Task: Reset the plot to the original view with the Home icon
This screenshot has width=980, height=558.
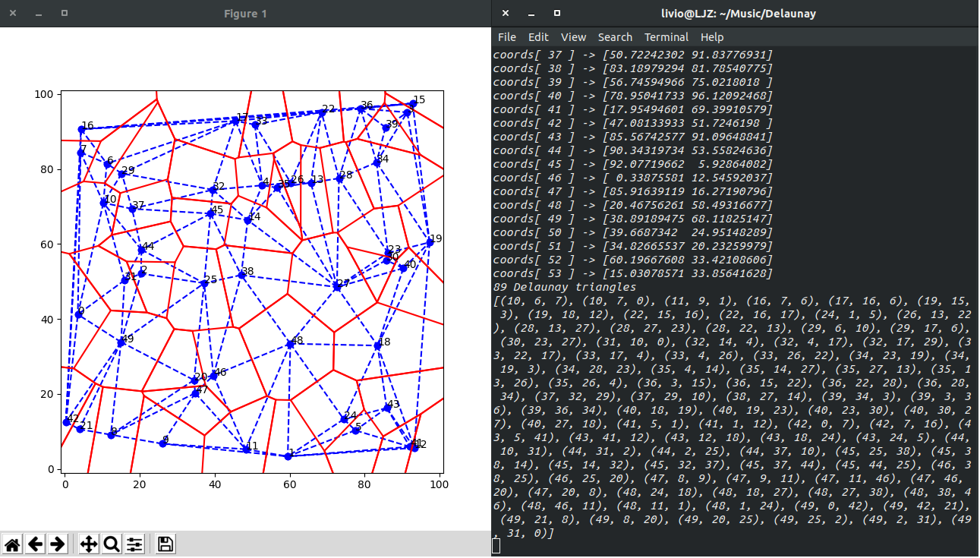Action: pos(12,544)
